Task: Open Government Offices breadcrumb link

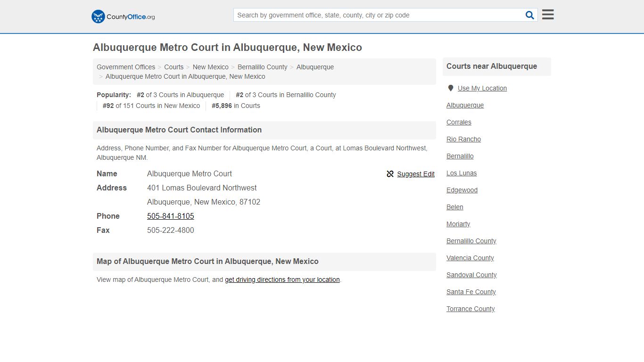Action: pos(126,67)
